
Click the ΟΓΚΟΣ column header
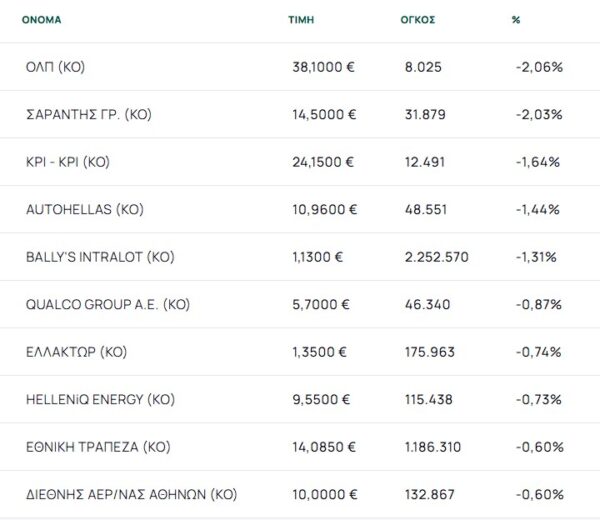pyautogui.click(x=416, y=20)
